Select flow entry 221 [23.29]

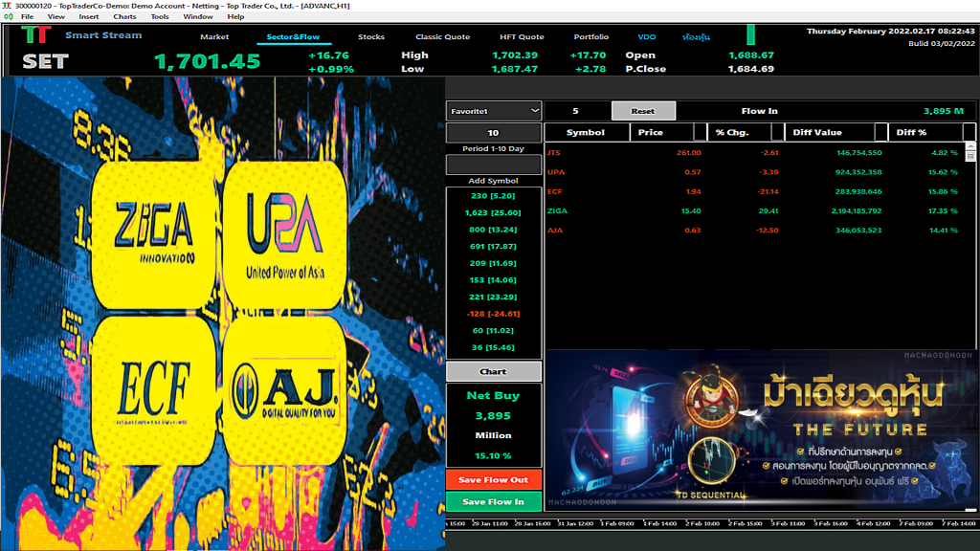click(493, 297)
